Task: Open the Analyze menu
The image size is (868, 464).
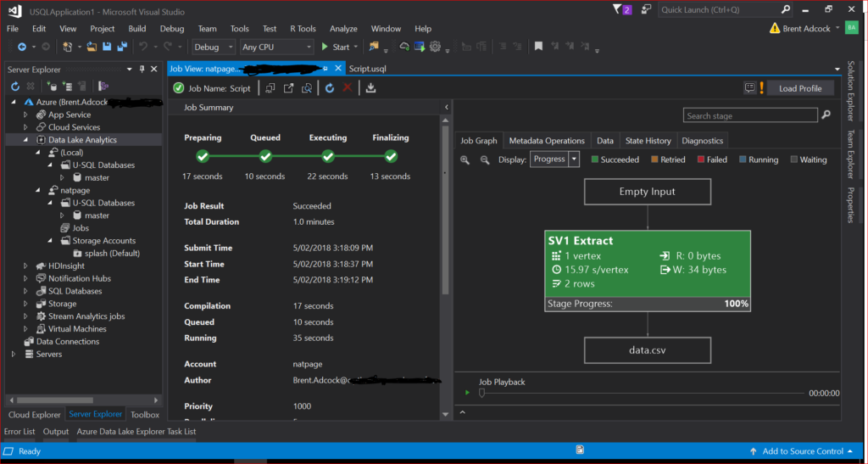Action: pyautogui.click(x=343, y=29)
